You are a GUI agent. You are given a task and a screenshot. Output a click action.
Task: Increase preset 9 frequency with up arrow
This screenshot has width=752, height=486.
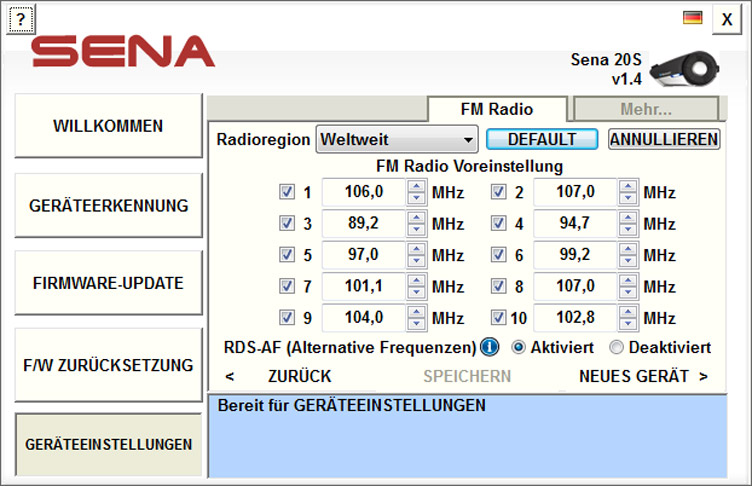click(416, 311)
